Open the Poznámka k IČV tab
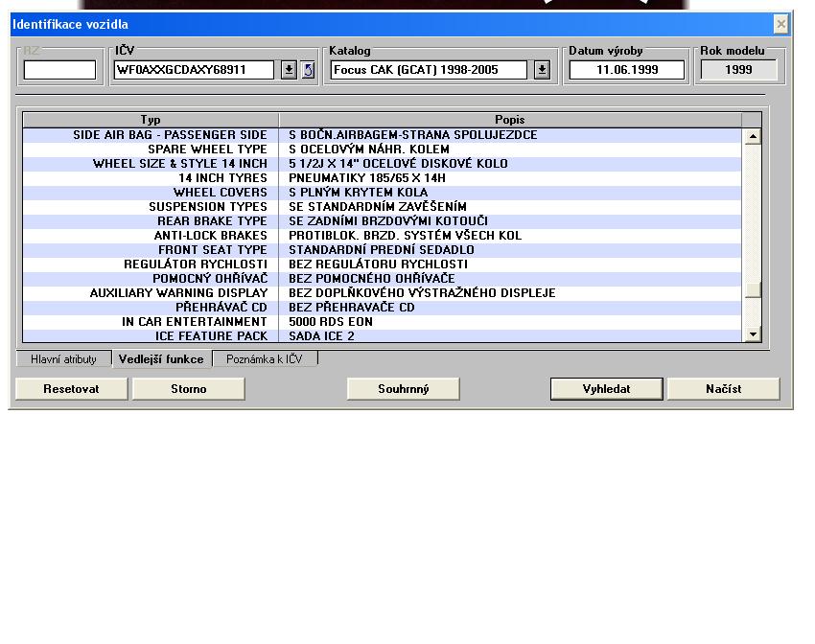Viewport: 815px width, 644px height. click(x=265, y=359)
